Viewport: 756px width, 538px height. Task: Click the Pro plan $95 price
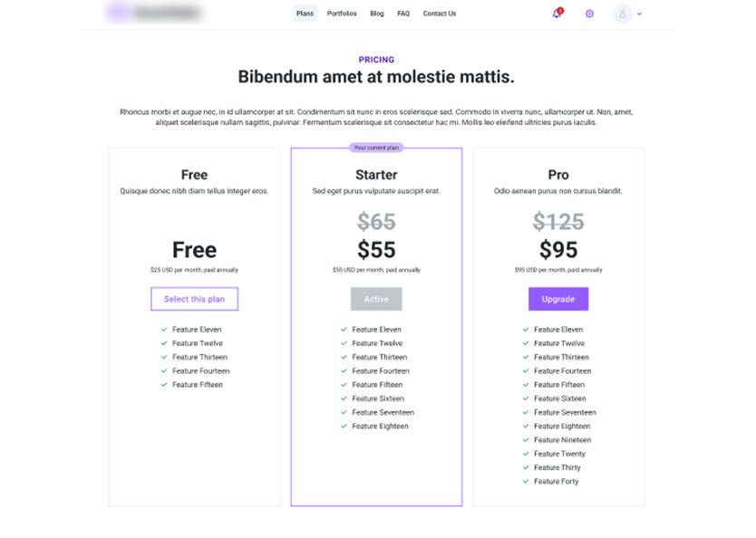pos(558,250)
